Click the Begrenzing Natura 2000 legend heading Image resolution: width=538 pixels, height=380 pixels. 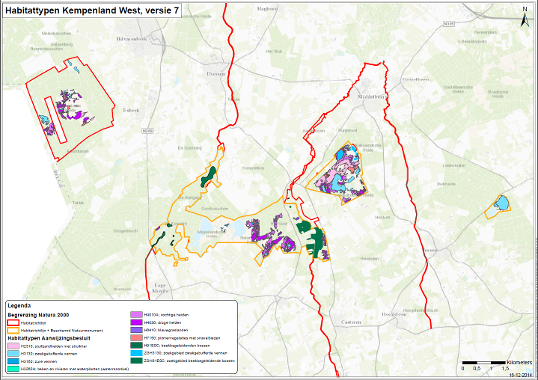[x=38, y=315]
